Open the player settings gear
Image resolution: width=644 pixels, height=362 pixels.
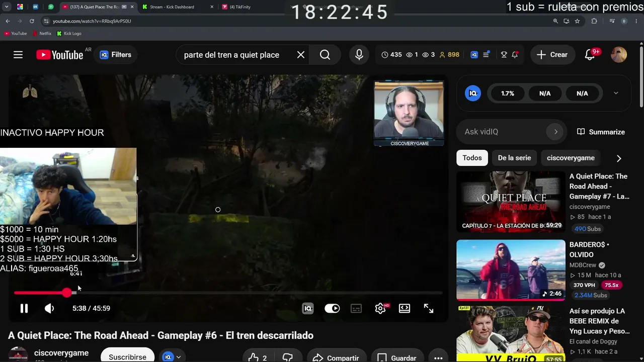click(380, 308)
